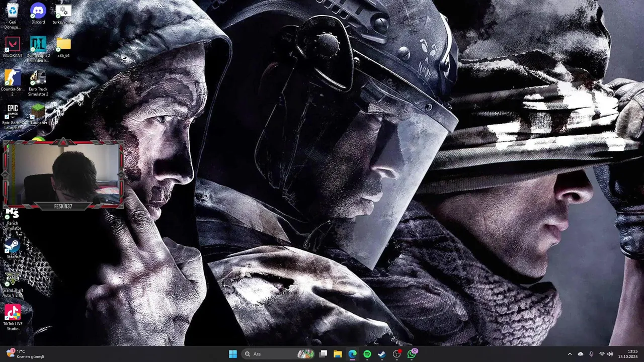Open Spotify from the taskbar

click(367, 354)
